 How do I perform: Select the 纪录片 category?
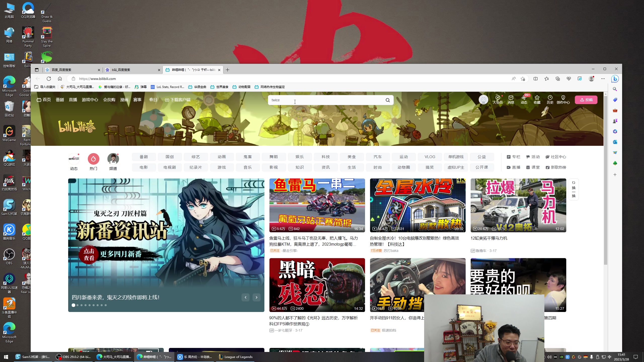pos(196,167)
